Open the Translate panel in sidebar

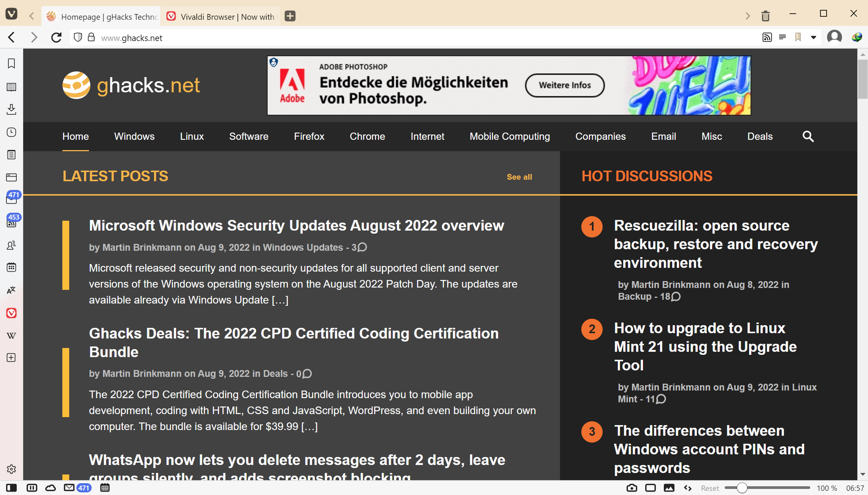click(x=11, y=290)
